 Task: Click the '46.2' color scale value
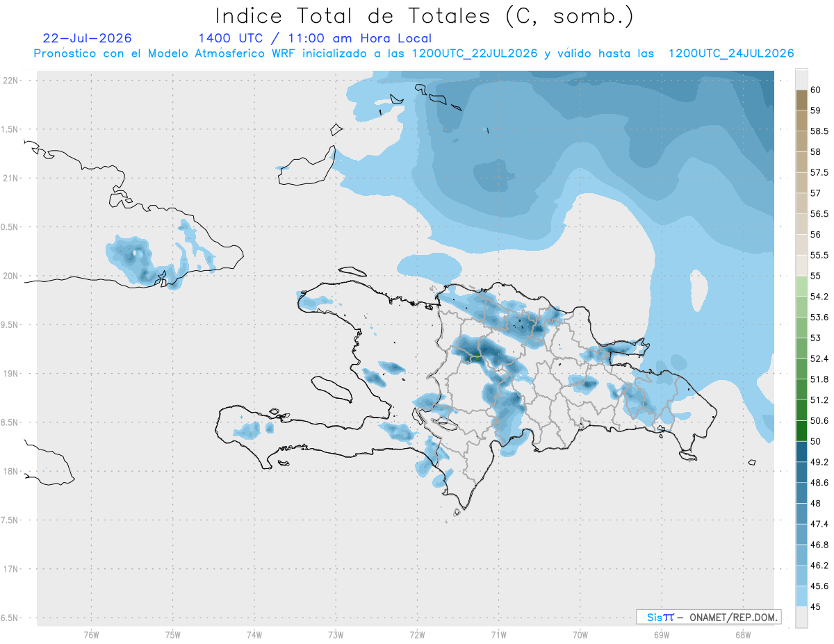click(x=819, y=565)
